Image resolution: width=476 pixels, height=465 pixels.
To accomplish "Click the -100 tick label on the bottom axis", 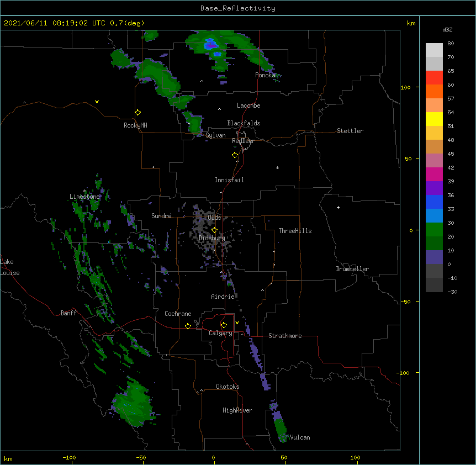I will [69, 457].
